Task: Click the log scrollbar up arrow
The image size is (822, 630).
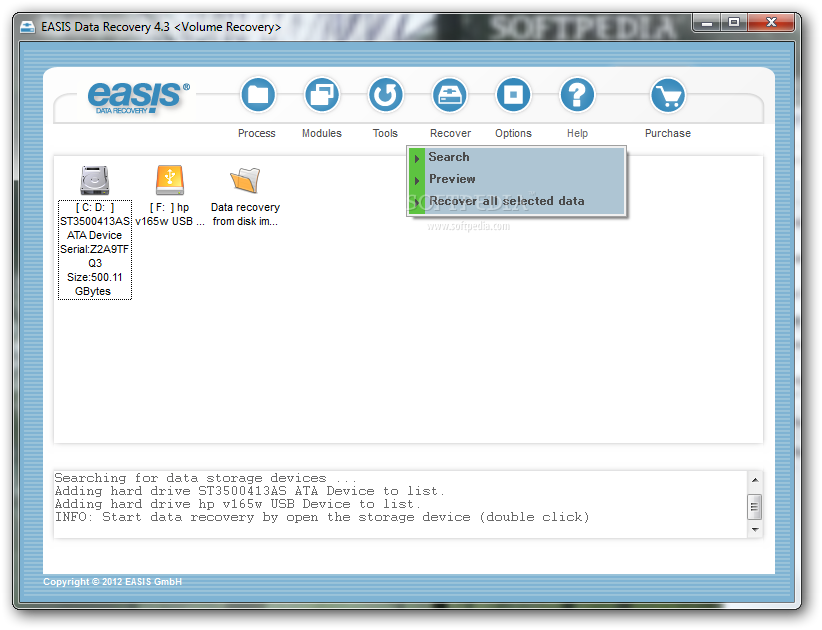Action: pos(755,479)
